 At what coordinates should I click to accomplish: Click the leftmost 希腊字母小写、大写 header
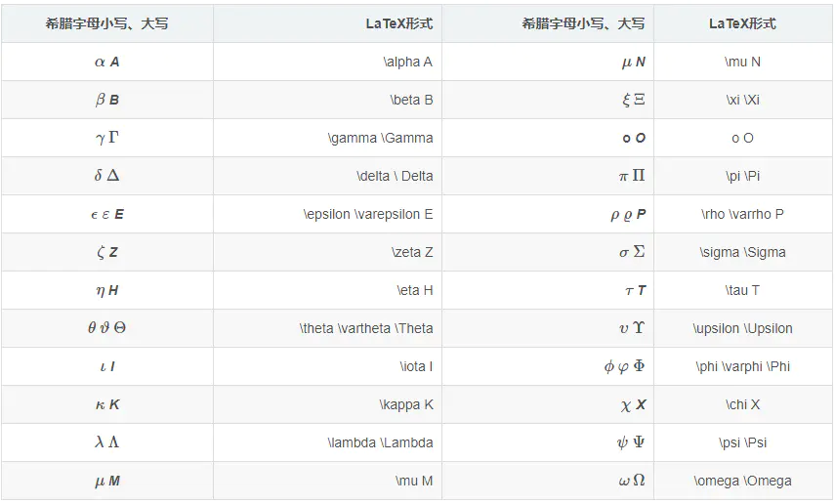coord(107,23)
